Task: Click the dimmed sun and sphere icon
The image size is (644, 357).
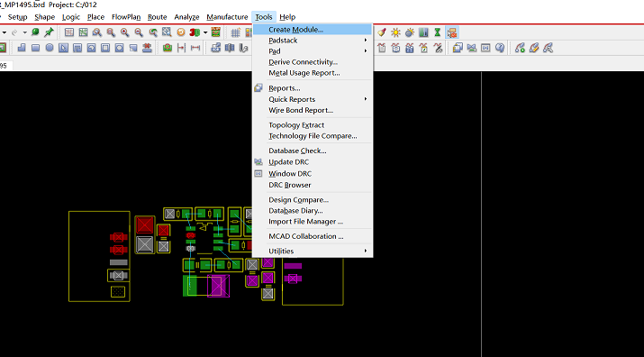Action: pos(410,32)
